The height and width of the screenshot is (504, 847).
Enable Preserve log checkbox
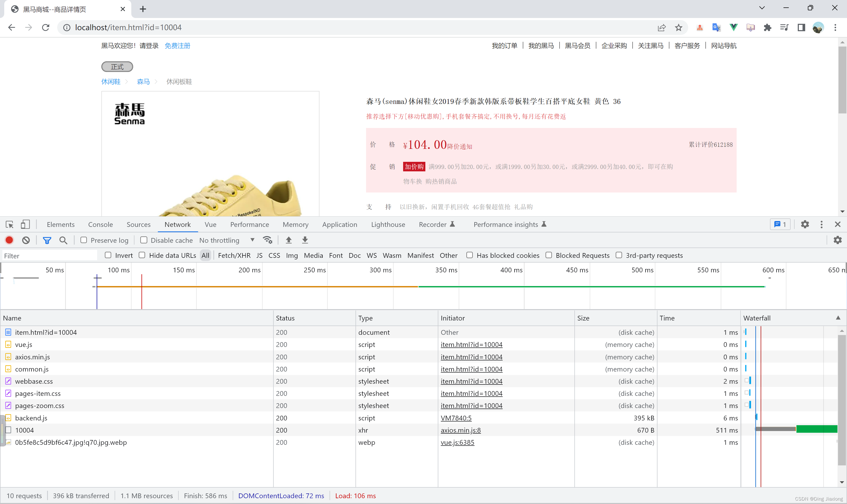pos(84,240)
